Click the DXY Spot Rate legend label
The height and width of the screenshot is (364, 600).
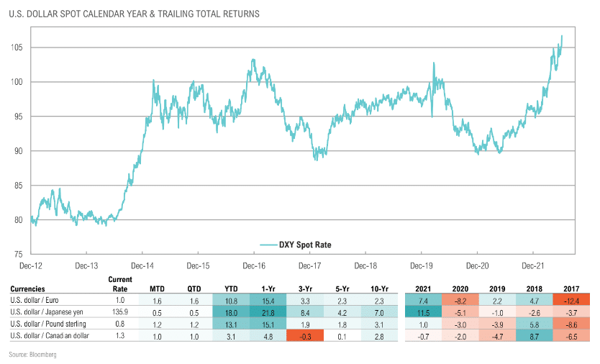click(x=305, y=245)
